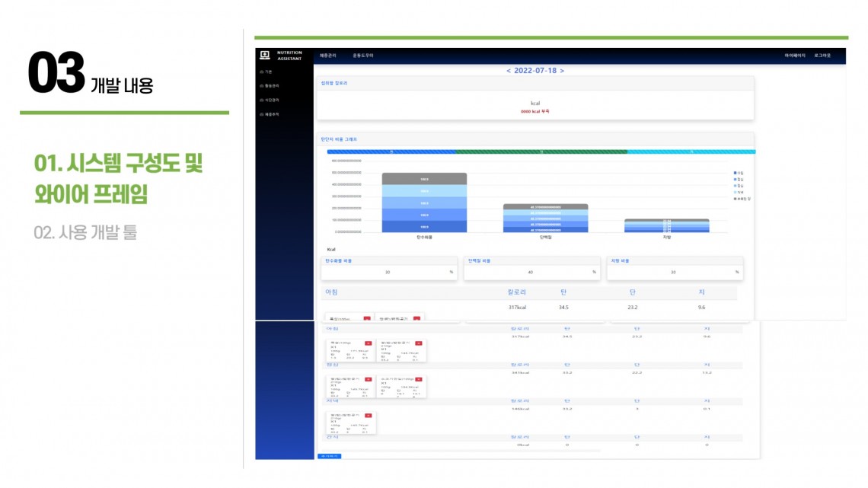Go to previous day with the < arrow
The image size is (868, 488).
click(x=508, y=71)
